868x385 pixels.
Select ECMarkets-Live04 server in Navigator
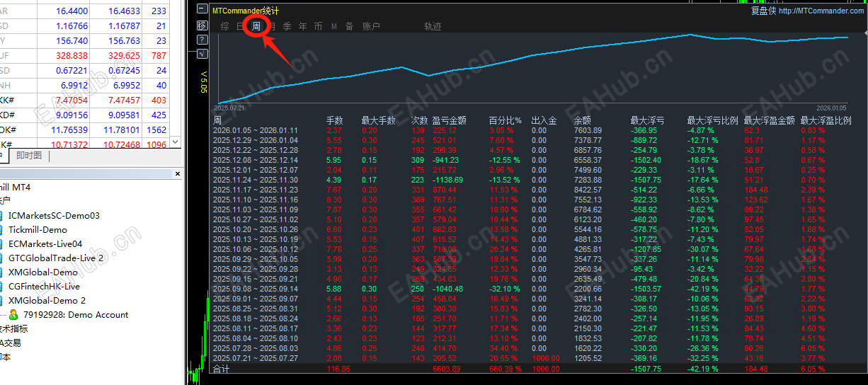[x=45, y=244]
